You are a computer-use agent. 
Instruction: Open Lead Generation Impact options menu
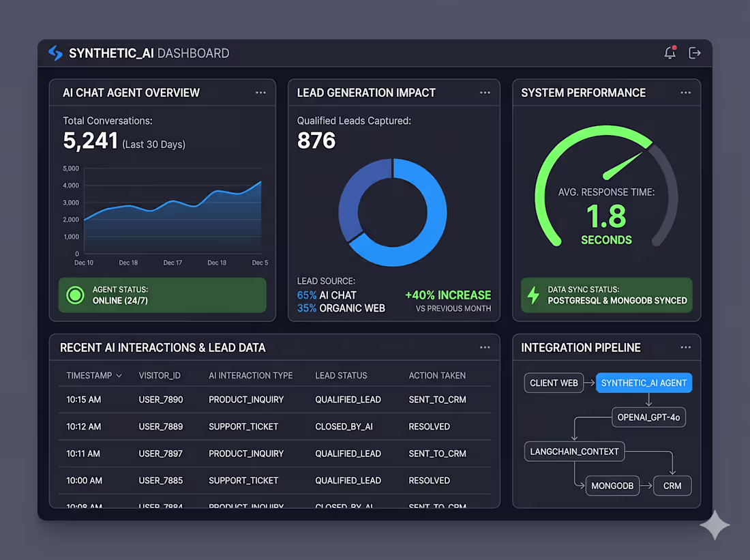click(x=485, y=92)
